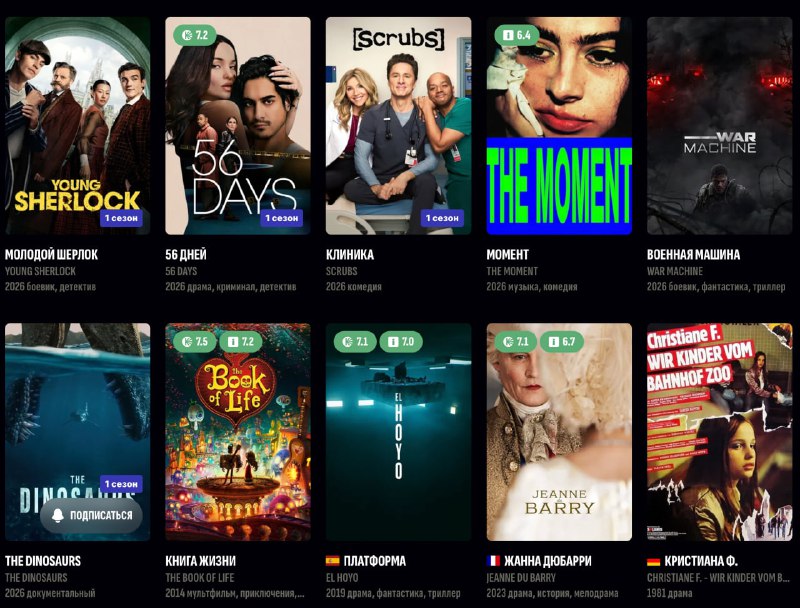800x608 pixels.
Task: Click the Spanish flag icon beside Платформа
Action: click(333, 561)
